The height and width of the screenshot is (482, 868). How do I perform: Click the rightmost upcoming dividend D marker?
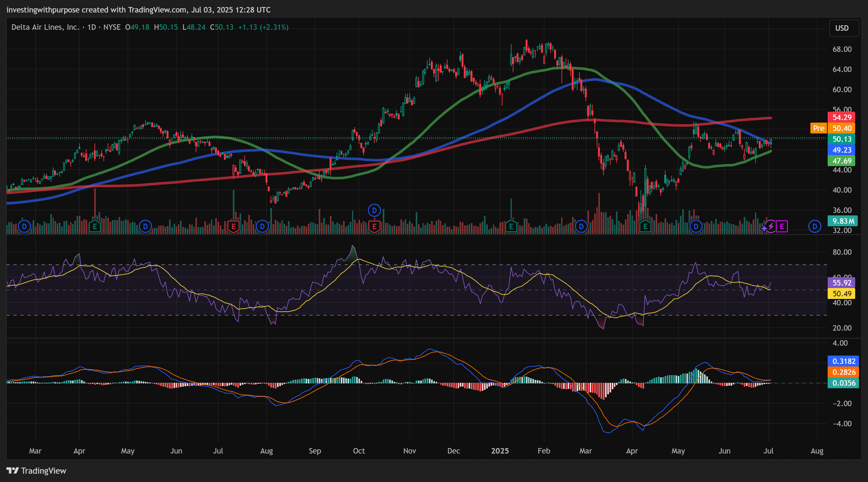tap(815, 227)
